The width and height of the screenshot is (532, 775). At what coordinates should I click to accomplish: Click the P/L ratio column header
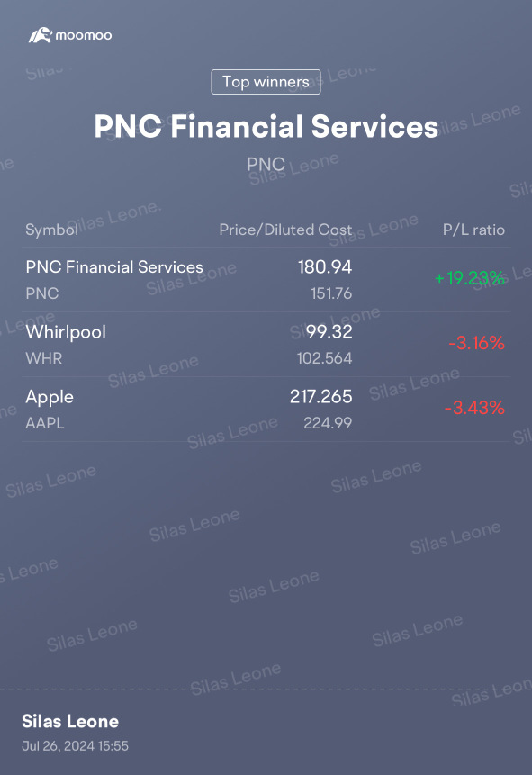[x=473, y=230]
